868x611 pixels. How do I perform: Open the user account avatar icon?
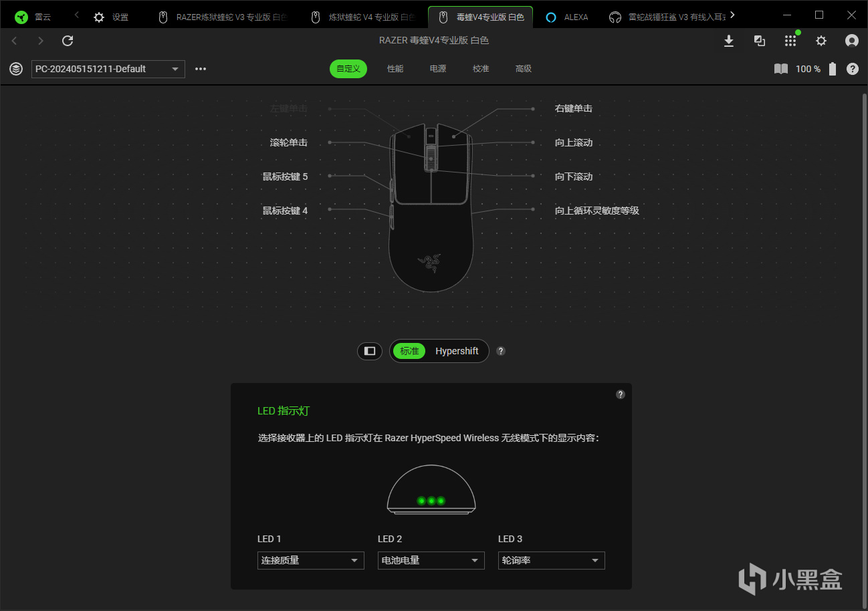(852, 41)
